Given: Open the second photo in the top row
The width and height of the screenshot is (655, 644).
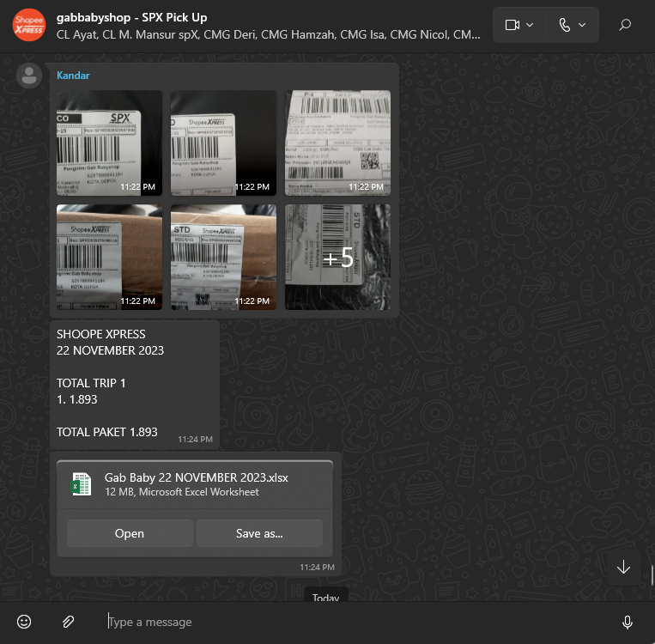Looking at the screenshot, I should [223, 143].
